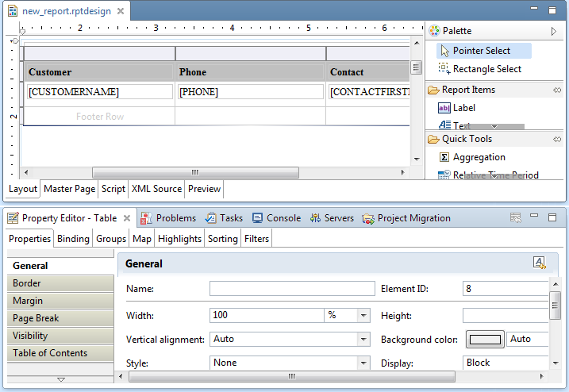Open the Servers view

click(332, 218)
